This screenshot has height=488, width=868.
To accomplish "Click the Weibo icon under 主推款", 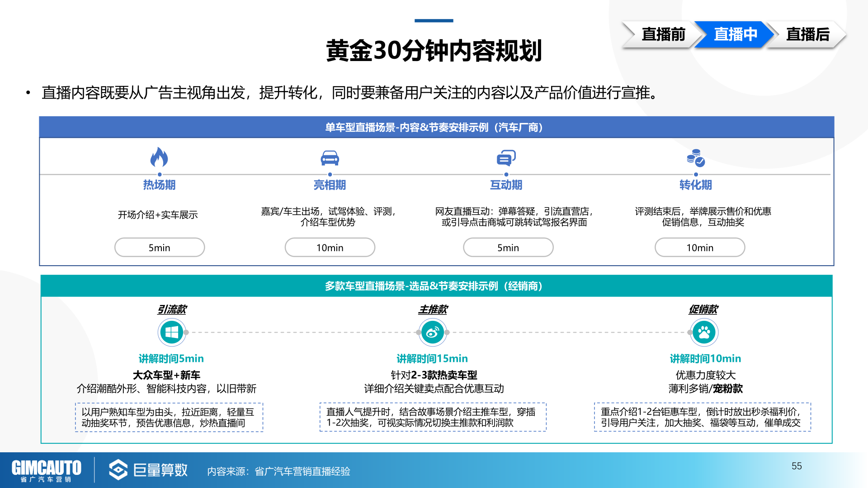I will [433, 332].
